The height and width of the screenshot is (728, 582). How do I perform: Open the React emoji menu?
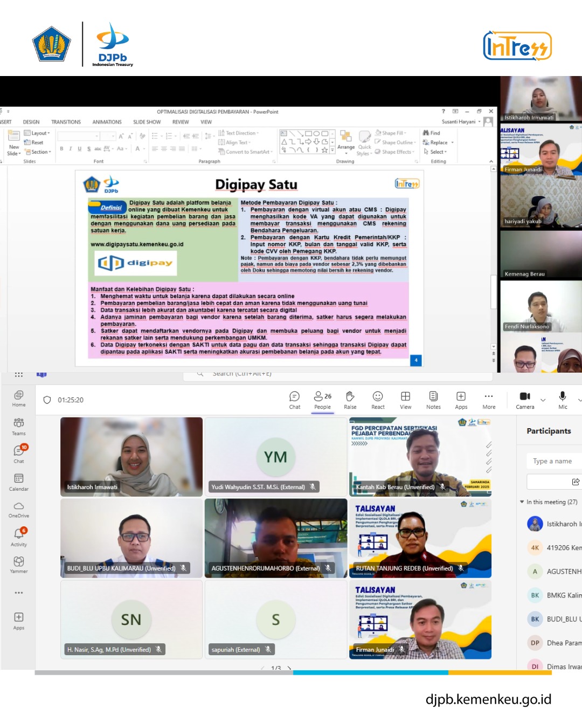point(378,400)
